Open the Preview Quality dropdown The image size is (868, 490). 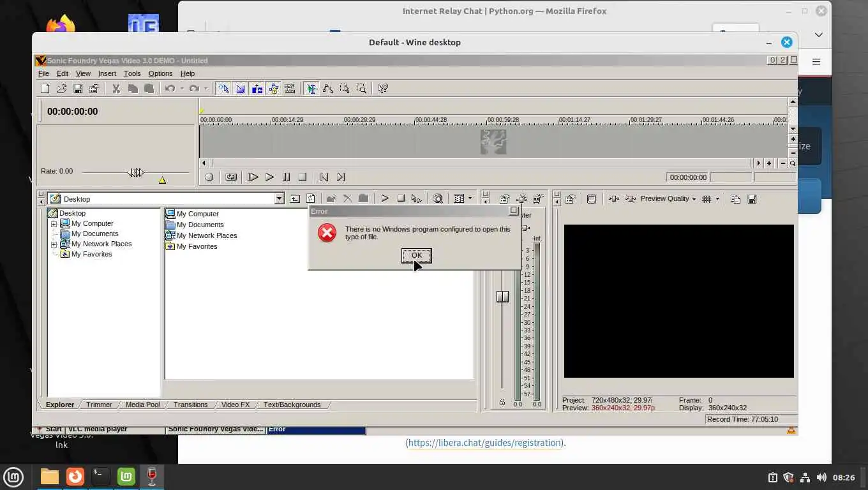click(668, 199)
